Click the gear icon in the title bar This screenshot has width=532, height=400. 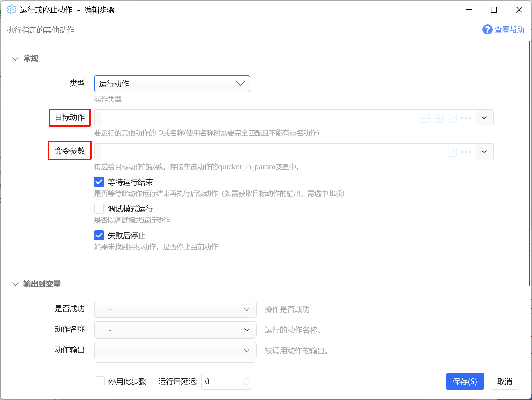click(x=11, y=10)
